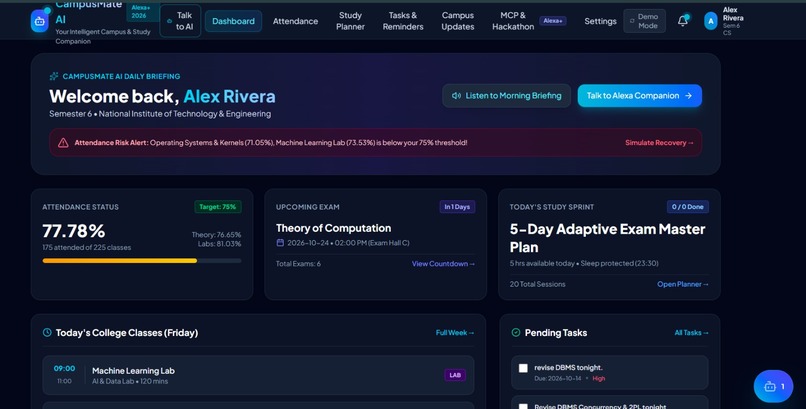Click the 5-Day Adaptive Exam Master Plan title
This screenshot has width=806, height=409.
[608, 238]
